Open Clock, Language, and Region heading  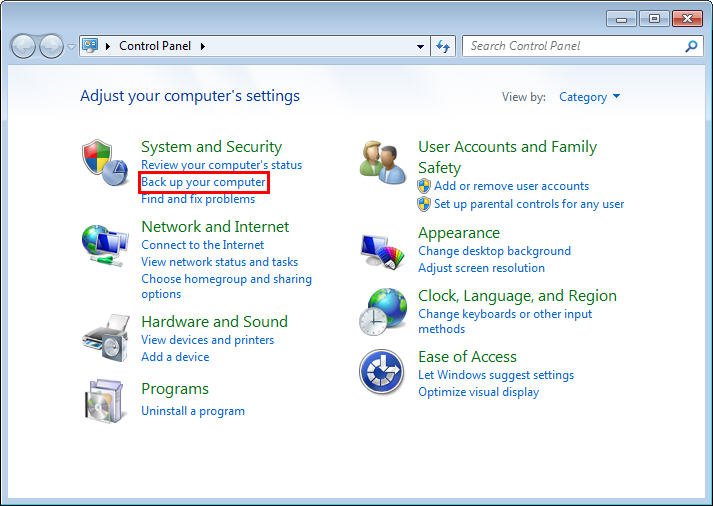pos(517,296)
